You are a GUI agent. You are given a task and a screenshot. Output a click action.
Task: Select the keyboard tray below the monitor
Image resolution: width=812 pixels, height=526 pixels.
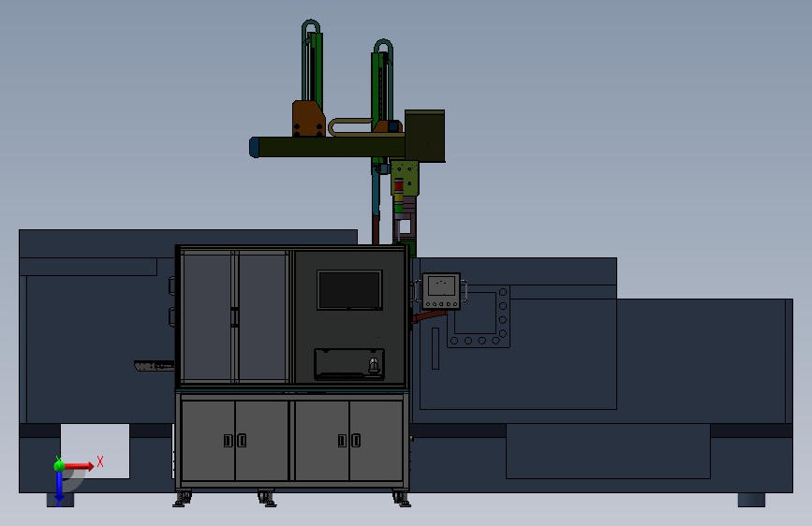coord(349,364)
